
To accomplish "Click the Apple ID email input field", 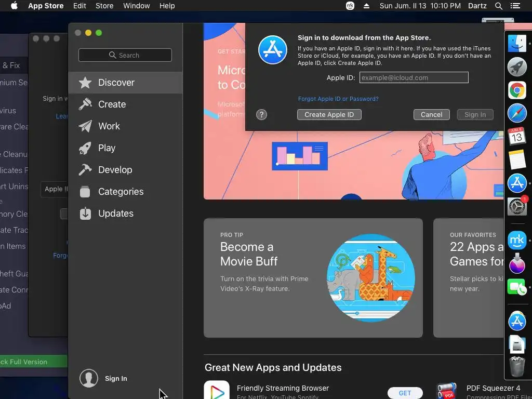I will (x=414, y=77).
